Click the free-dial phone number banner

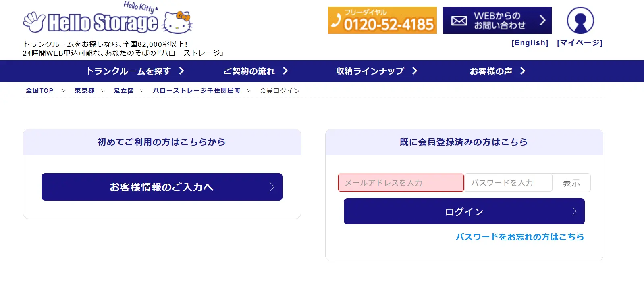pyautogui.click(x=382, y=21)
